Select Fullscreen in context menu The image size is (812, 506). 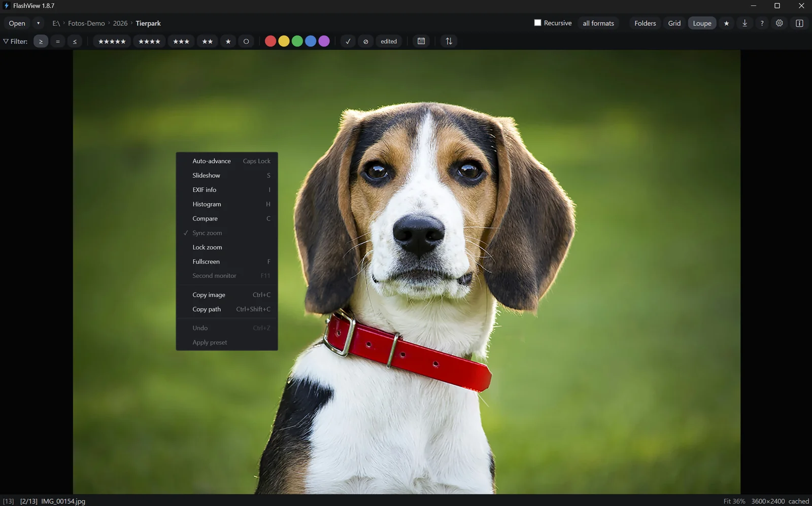click(x=227, y=262)
